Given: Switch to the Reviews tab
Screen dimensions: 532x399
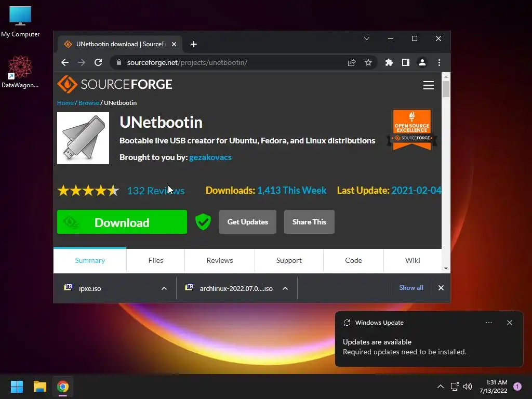Looking at the screenshot, I should click(220, 260).
